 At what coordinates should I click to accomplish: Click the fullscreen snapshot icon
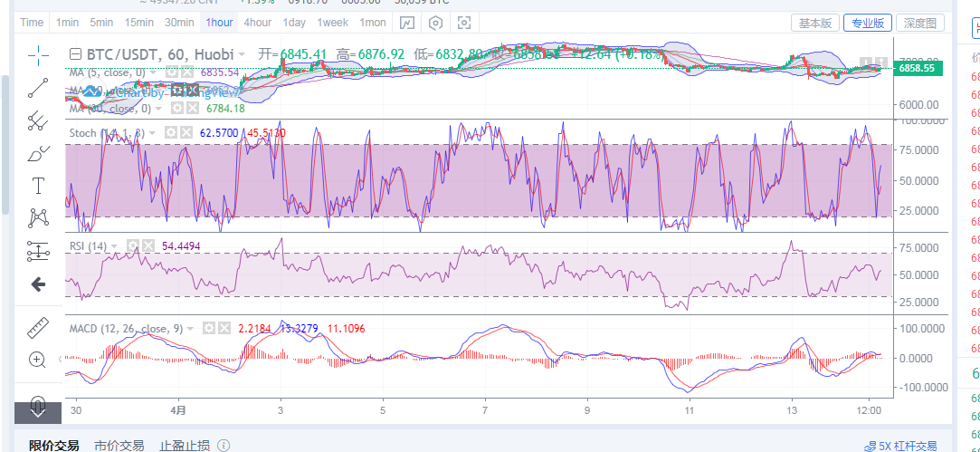(x=463, y=24)
